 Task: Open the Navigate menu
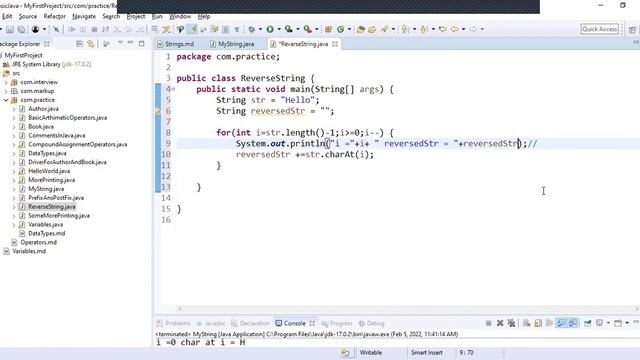[84, 16]
